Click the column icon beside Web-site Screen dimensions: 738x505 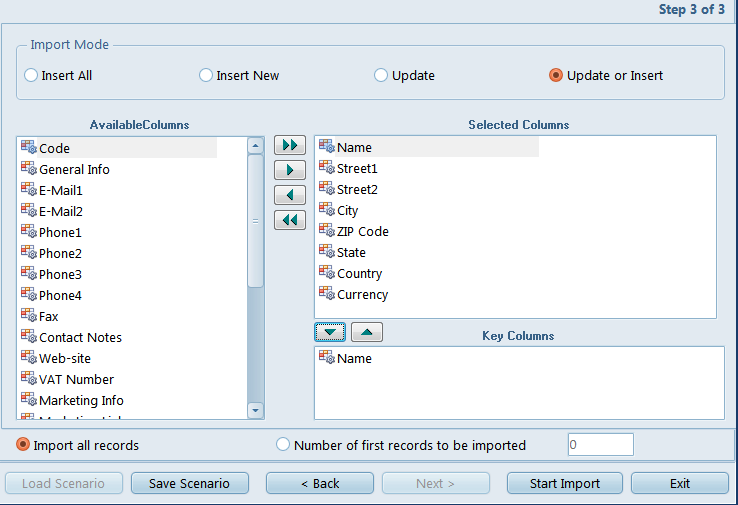coord(29,357)
